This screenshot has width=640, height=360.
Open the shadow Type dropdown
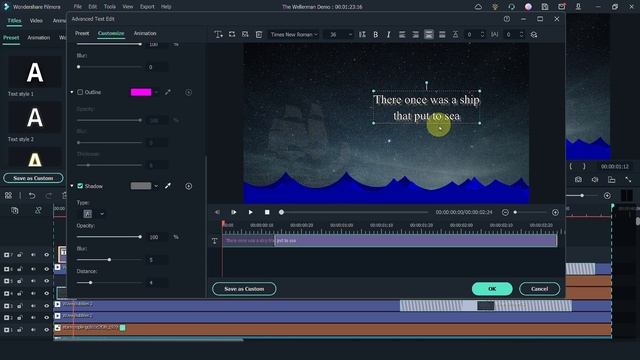(93, 213)
